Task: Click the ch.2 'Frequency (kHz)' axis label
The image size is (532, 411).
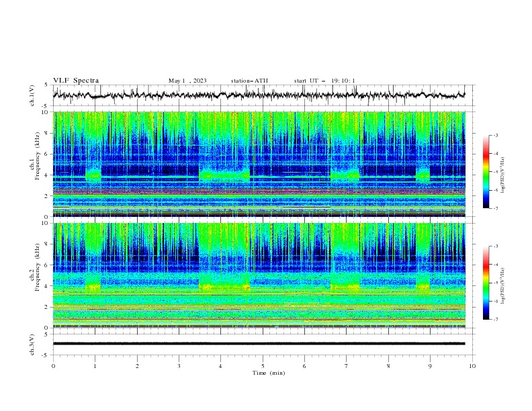Action: coord(37,267)
